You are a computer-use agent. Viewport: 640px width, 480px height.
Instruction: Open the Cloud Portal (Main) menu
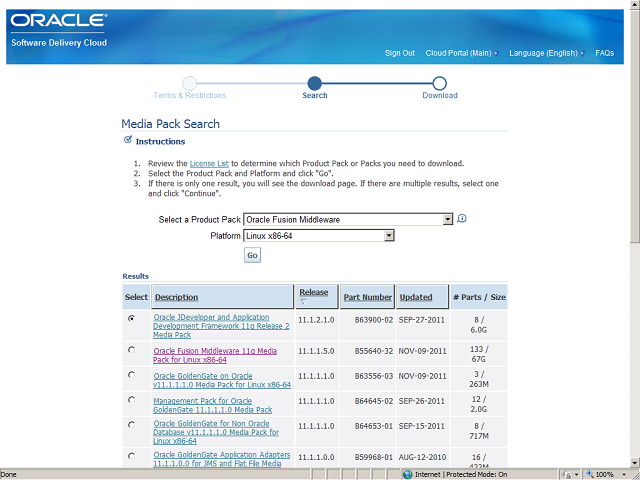tap(461, 53)
